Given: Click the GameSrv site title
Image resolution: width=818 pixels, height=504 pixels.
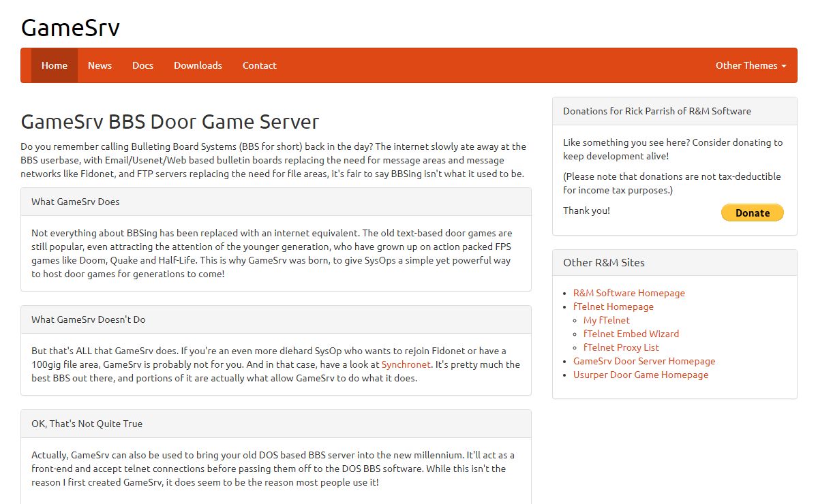Looking at the screenshot, I should (x=70, y=27).
